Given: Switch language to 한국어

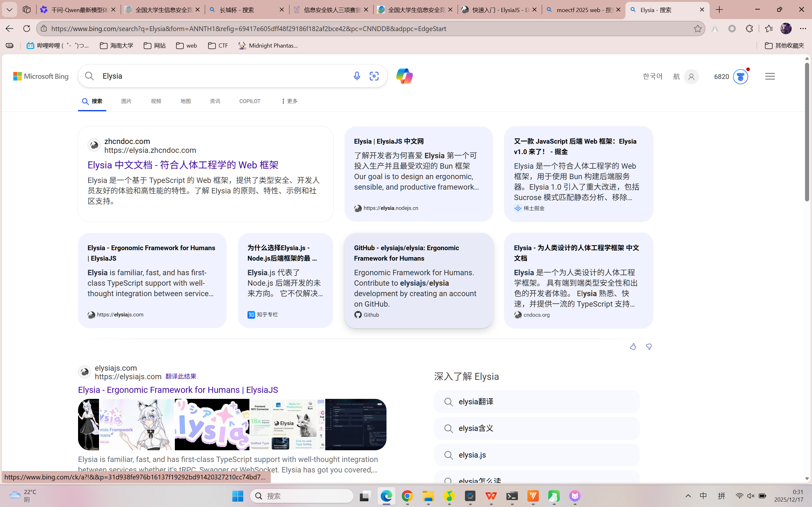Looking at the screenshot, I should point(652,76).
